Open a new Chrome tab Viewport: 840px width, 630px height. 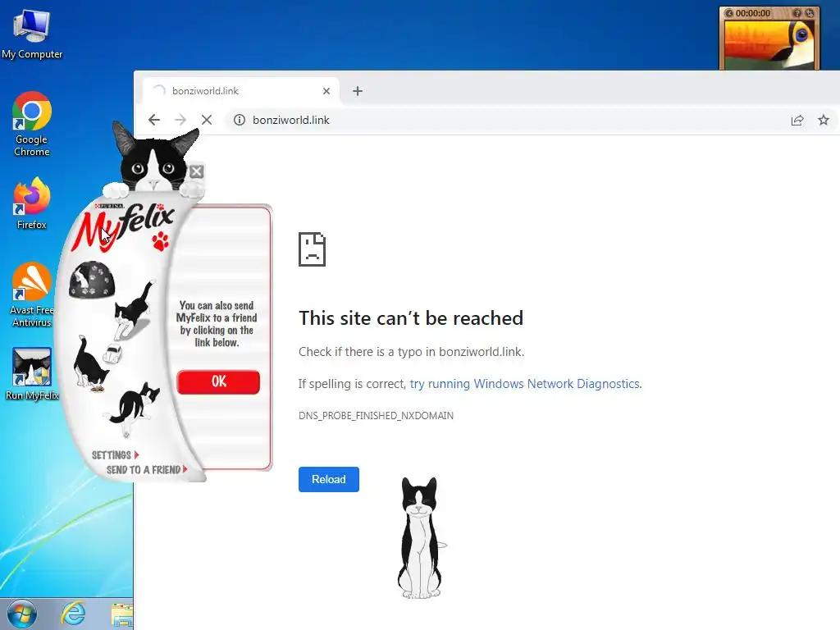point(358,91)
